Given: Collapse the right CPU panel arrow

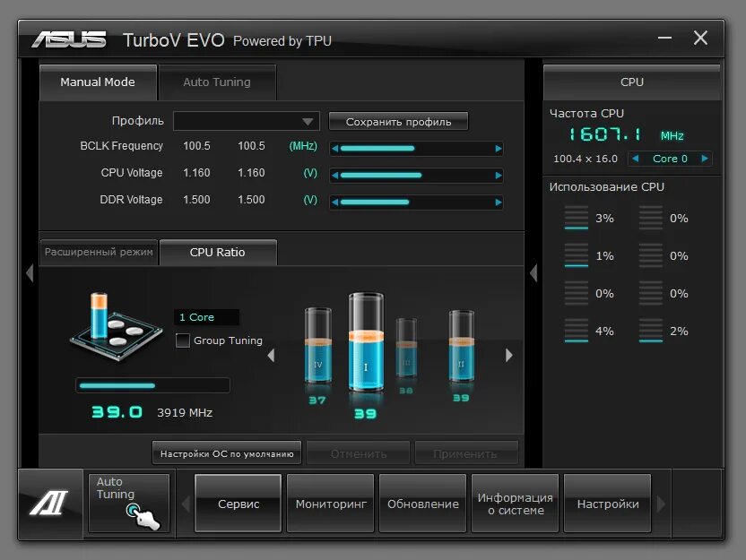Looking at the screenshot, I should pos(533,273).
